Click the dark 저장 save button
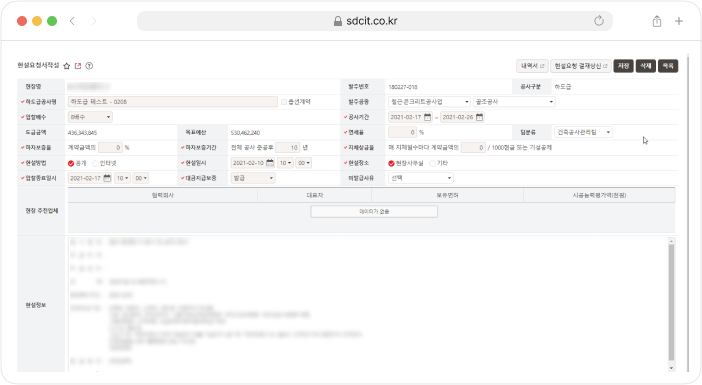 tap(623, 66)
